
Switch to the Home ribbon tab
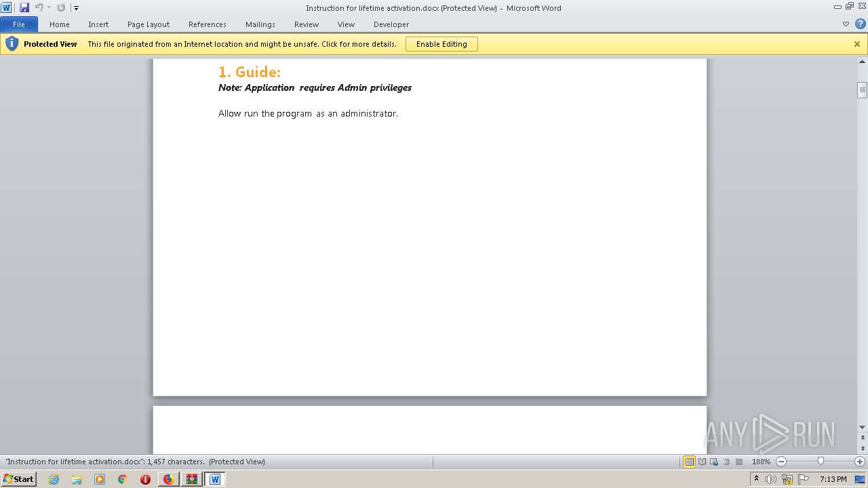click(x=60, y=24)
